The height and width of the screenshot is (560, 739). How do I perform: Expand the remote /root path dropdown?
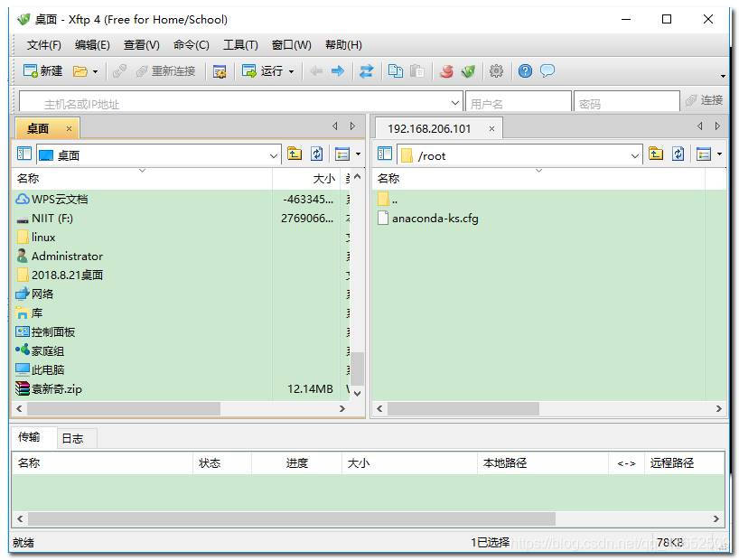(x=635, y=155)
